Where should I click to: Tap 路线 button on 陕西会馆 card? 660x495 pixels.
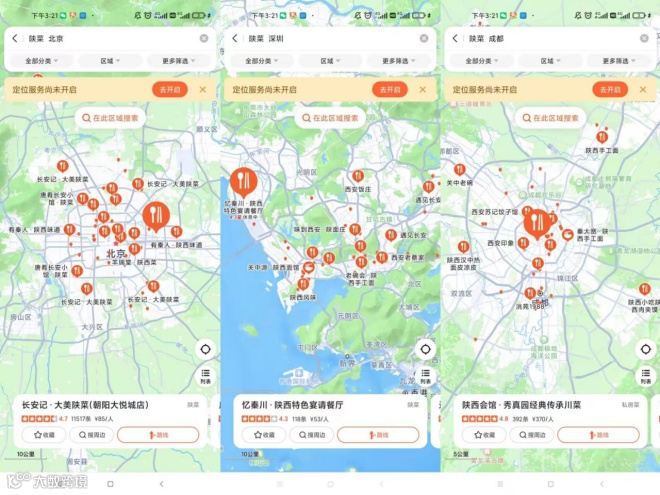click(599, 435)
